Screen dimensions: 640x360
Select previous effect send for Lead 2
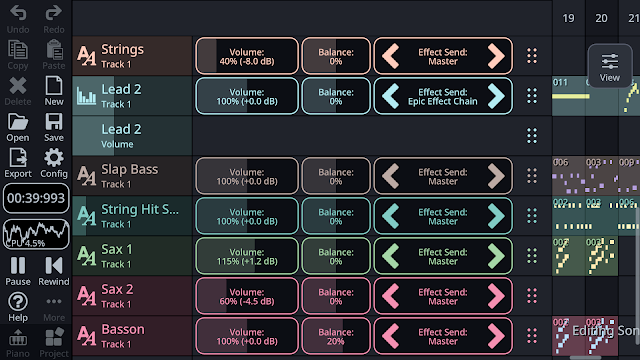click(x=391, y=96)
